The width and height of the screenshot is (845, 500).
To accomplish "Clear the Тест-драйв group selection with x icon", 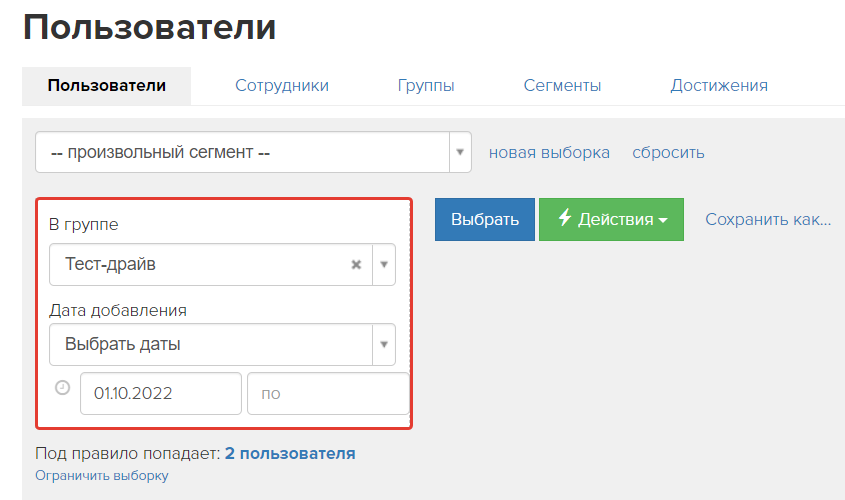I will 356,265.
